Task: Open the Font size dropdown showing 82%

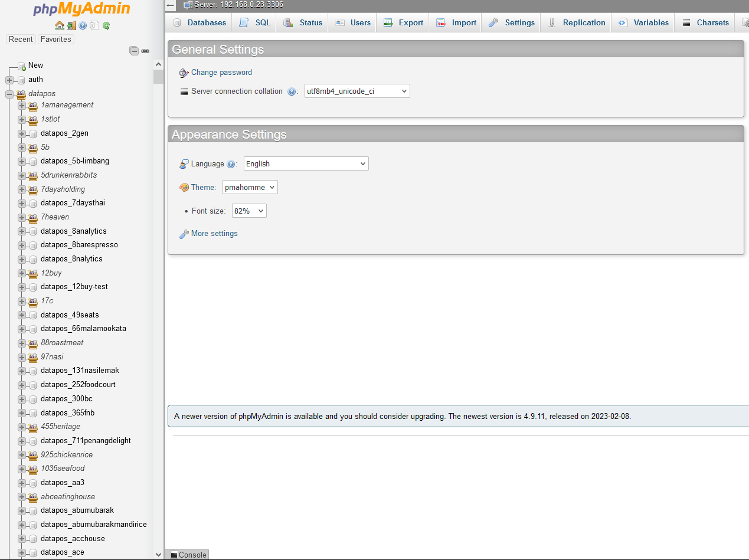Action: [x=249, y=211]
